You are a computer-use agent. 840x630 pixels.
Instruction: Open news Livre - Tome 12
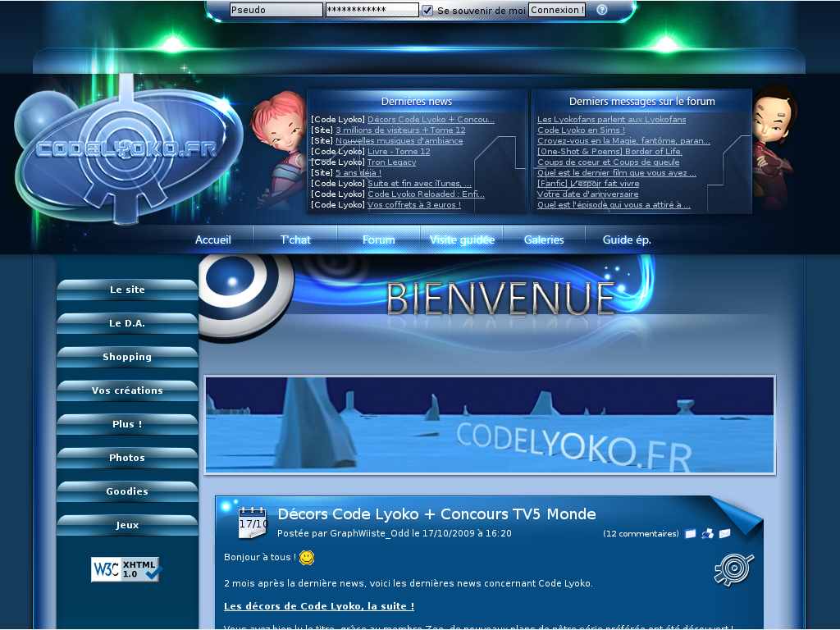(x=399, y=152)
